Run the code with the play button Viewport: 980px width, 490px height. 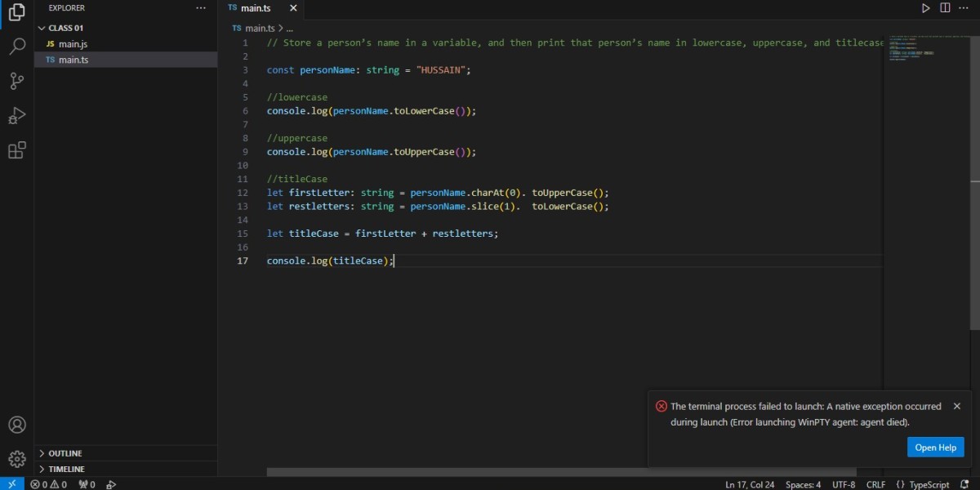(x=925, y=8)
